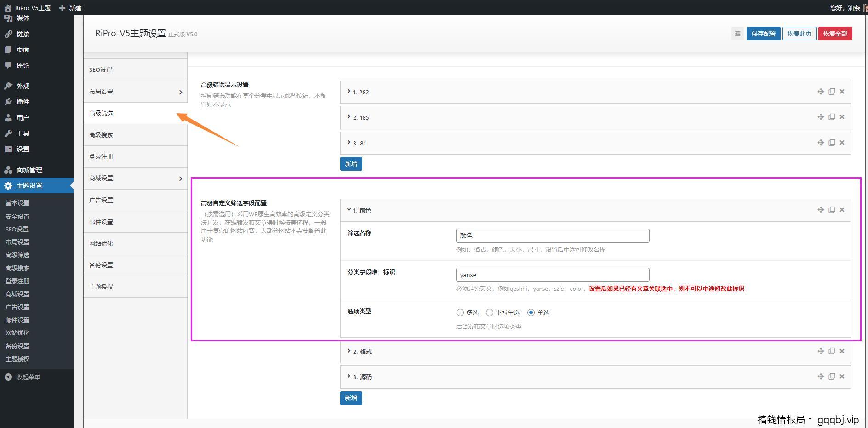Select the 收起菜单 collapse menu icon

(x=8, y=376)
